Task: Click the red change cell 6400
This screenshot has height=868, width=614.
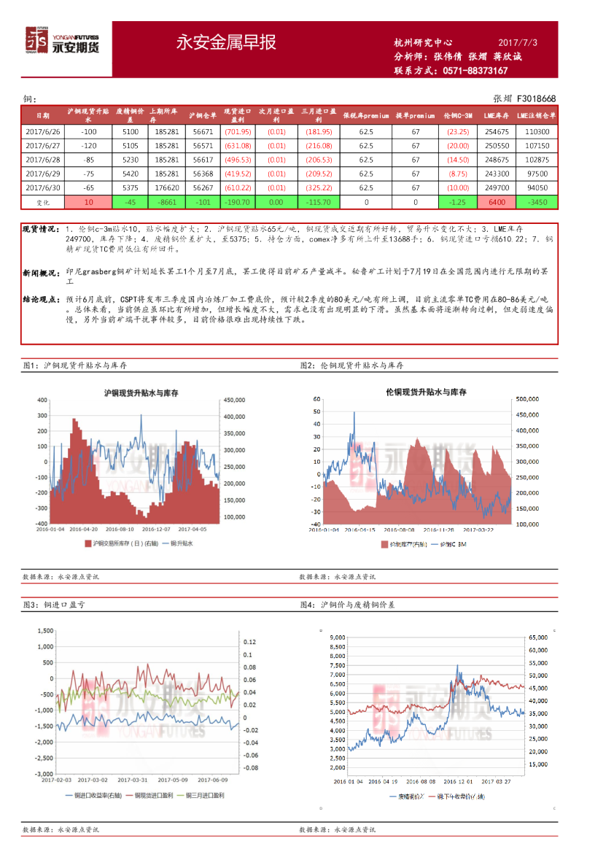Action: [497, 202]
